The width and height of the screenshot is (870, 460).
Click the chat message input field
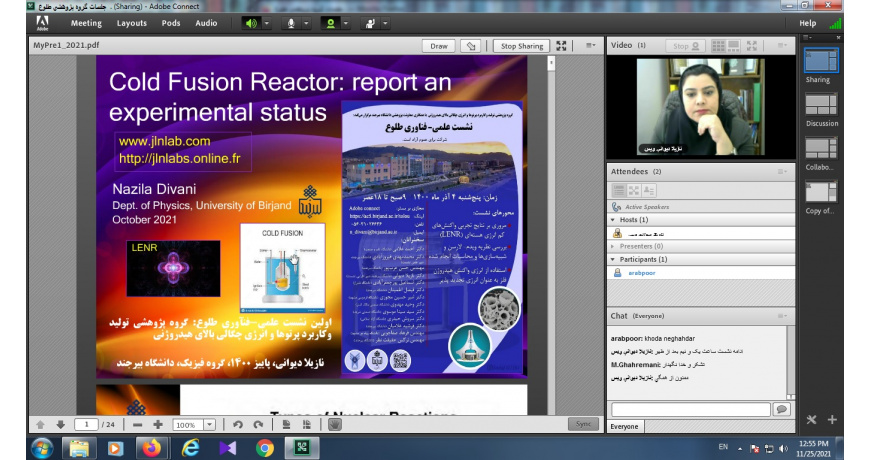(x=691, y=410)
